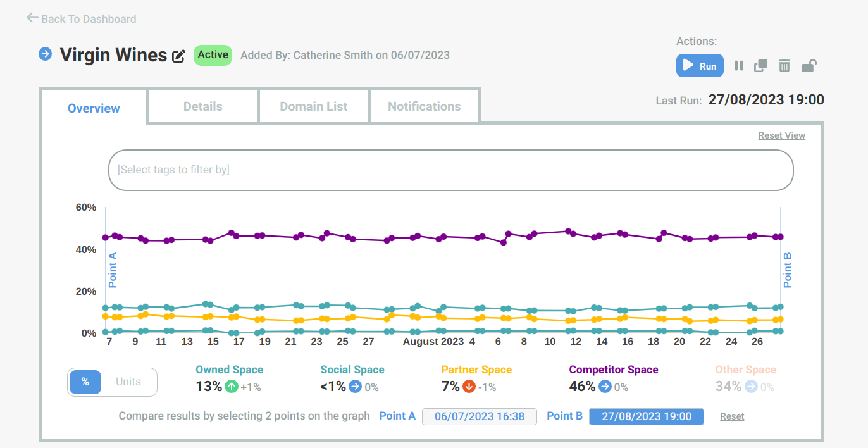Switch the chart to Units mode
868x448 pixels.
128,382
